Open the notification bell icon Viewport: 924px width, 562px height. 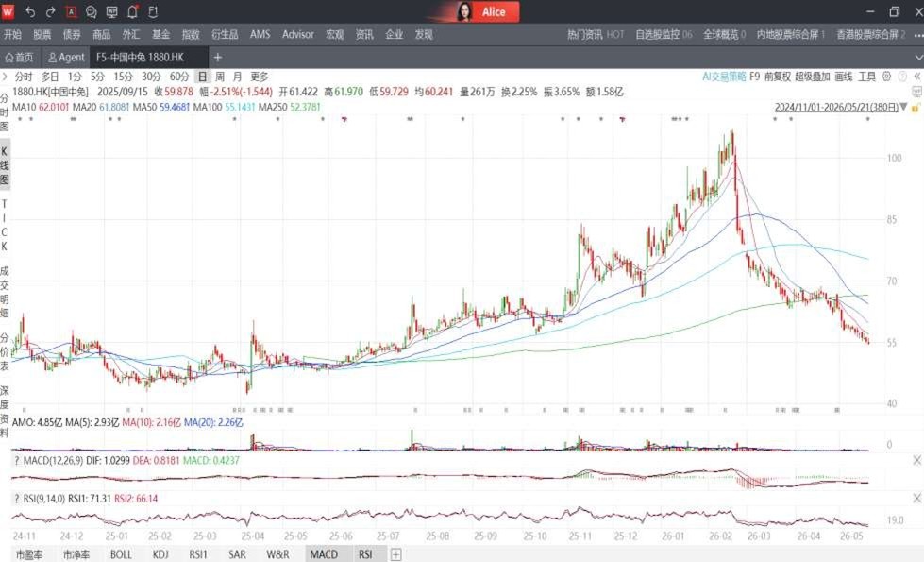pyautogui.click(x=132, y=11)
